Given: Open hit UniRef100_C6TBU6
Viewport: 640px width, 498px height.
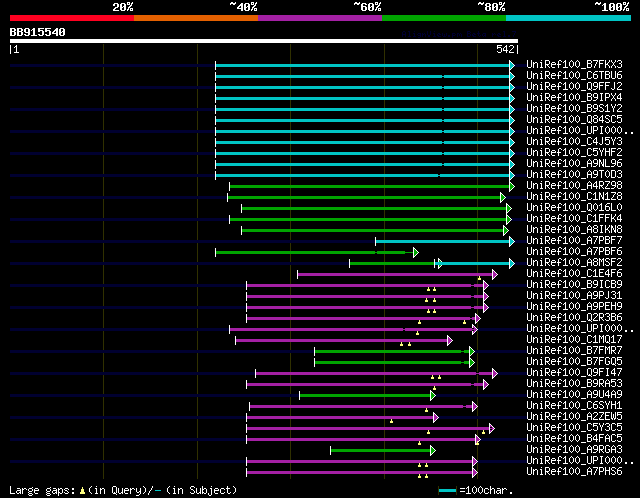Looking at the screenshot, I should tap(574, 76).
